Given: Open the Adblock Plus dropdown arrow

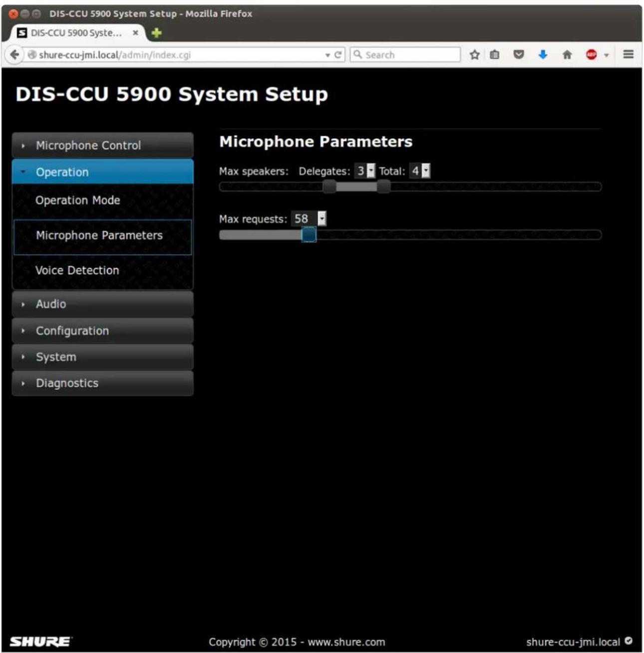Looking at the screenshot, I should [607, 55].
